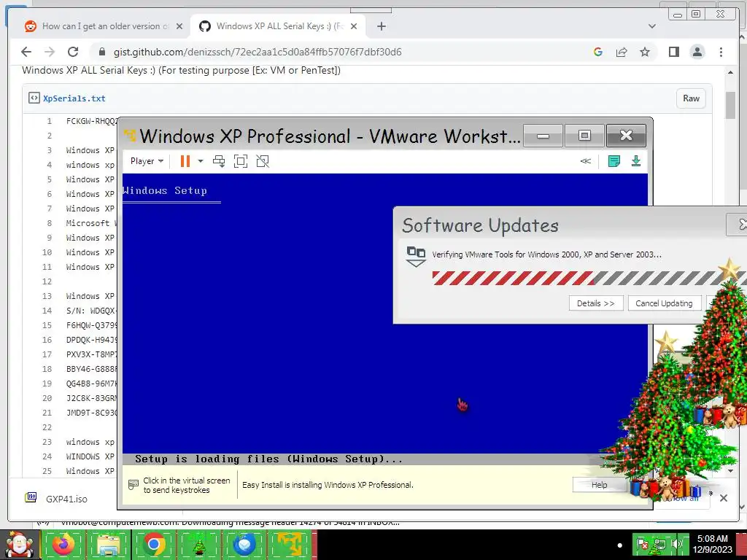The height and width of the screenshot is (560, 747).
Task: Click the keyboard icon in VMware hint bar
Action: point(133,485)
